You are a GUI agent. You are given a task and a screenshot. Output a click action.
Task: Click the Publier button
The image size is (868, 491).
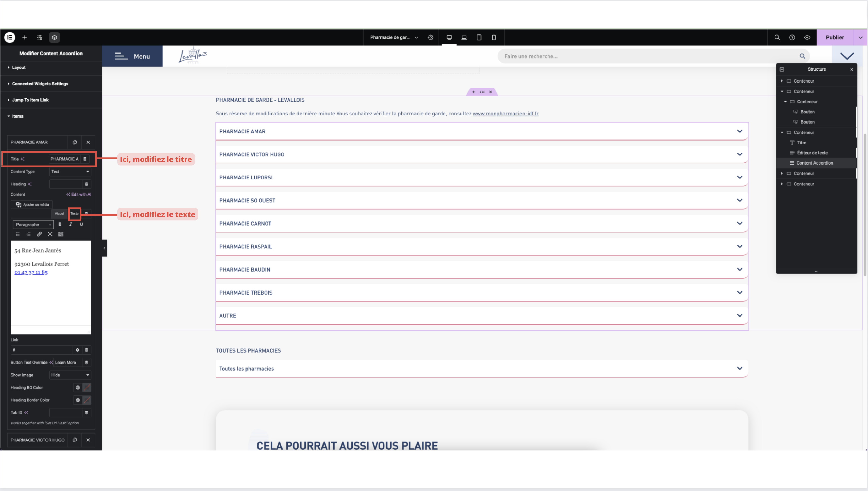[835, 37]
